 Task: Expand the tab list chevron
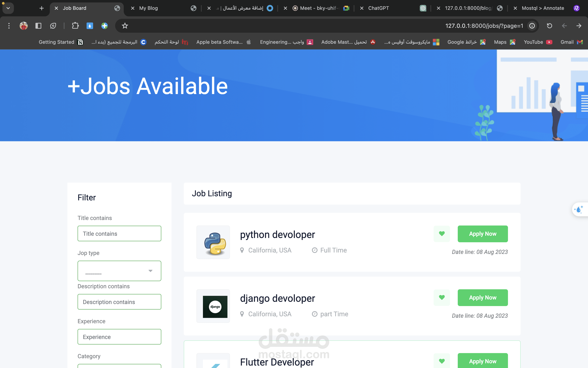(8, 8)
